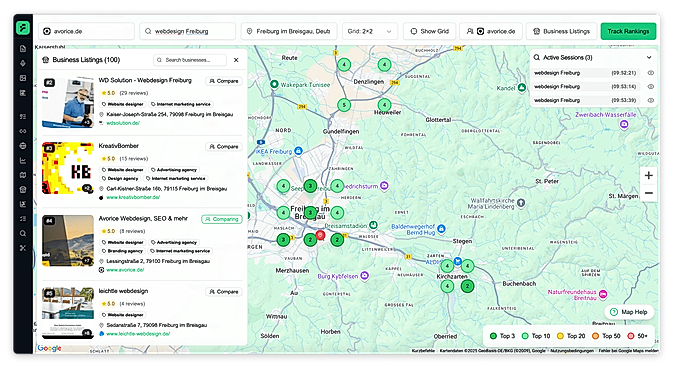Open the Freiburg im Breisgau location selector

click(x=289, y=31)
